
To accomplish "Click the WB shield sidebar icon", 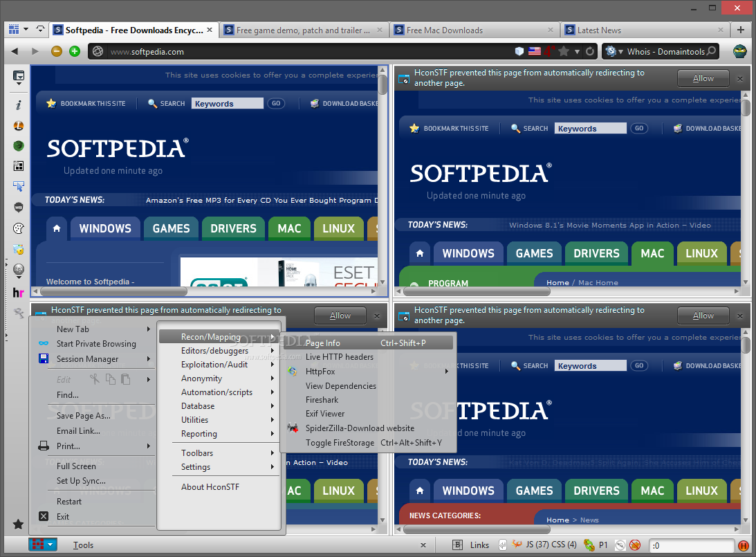I will tap(18, 208).
